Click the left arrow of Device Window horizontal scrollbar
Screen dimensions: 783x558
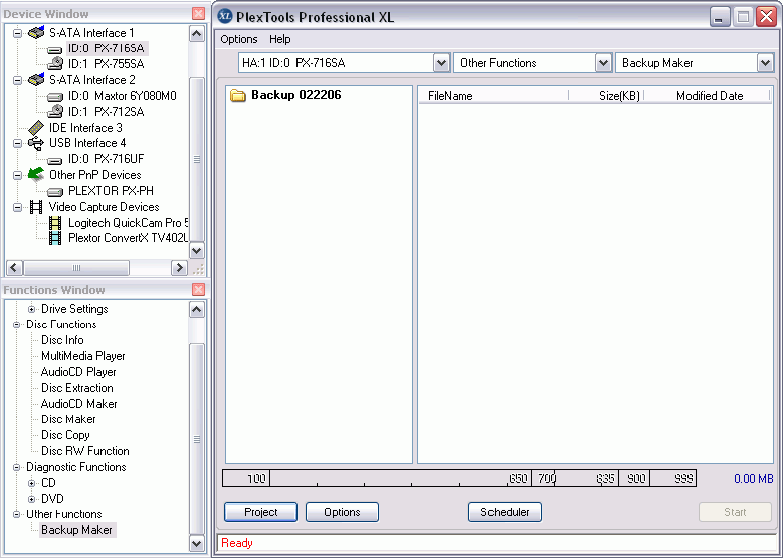click(x=14, y=268)
